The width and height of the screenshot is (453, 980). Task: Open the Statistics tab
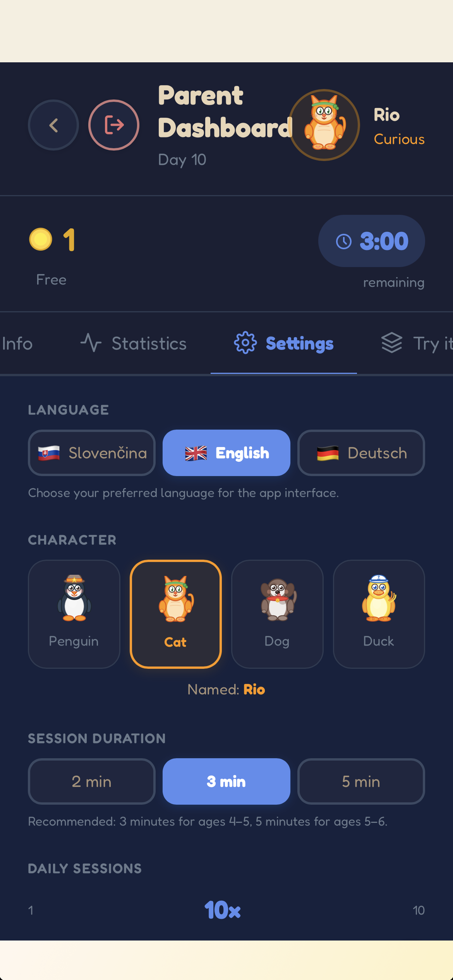coord(134,343)
